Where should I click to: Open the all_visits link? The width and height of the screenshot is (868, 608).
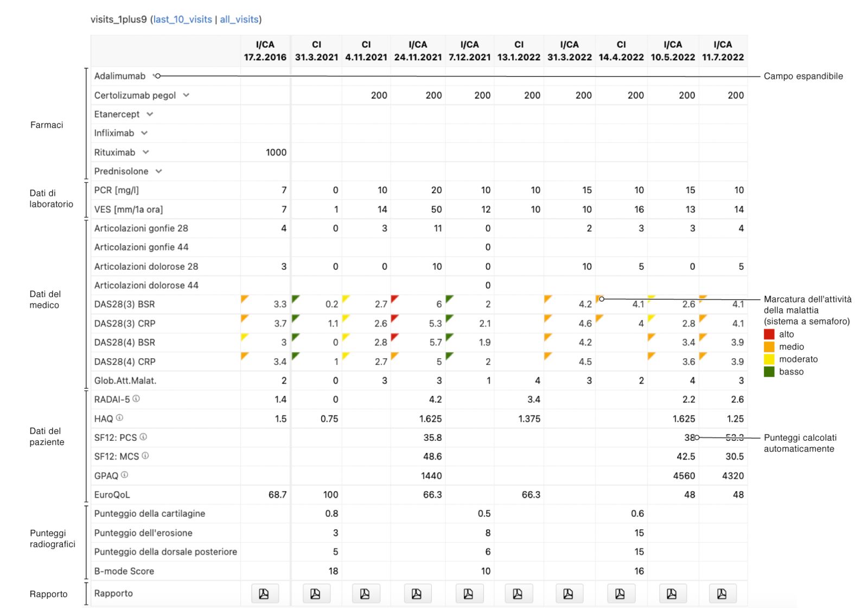click(239, 20)
